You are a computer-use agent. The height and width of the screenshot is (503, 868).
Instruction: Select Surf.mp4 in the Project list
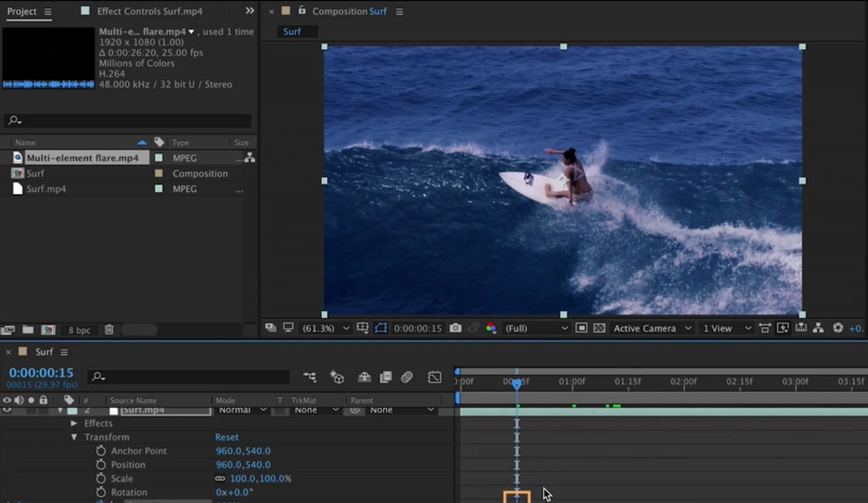pyautogui.click(x=46, y=189)
